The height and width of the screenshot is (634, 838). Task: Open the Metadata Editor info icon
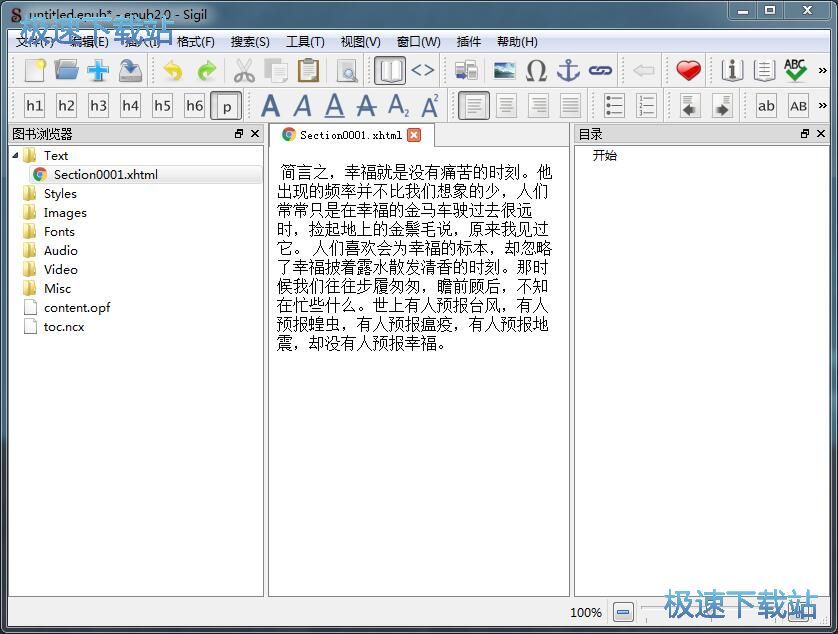click(732, 70)
